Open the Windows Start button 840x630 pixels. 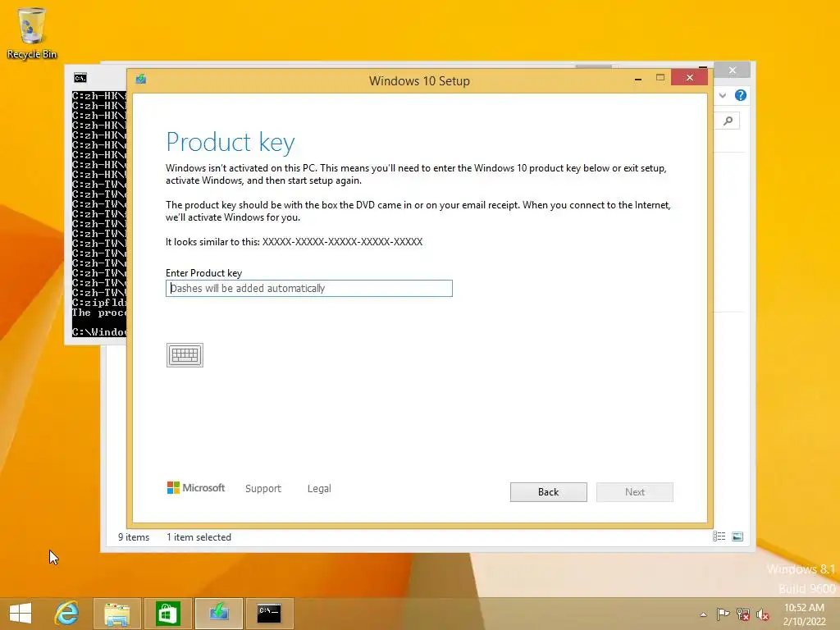20,614
